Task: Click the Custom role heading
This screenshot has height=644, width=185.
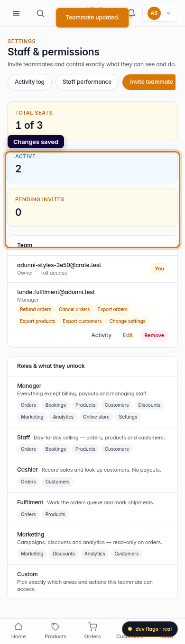Action: click(28, 574)
